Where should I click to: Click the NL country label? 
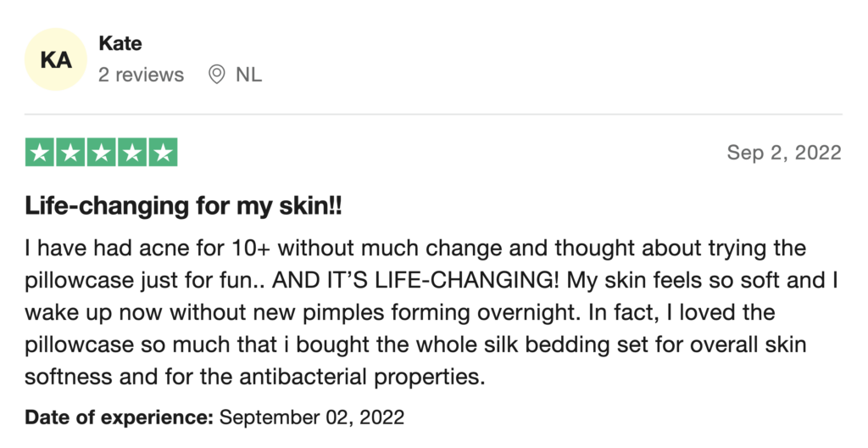point(248,75)
